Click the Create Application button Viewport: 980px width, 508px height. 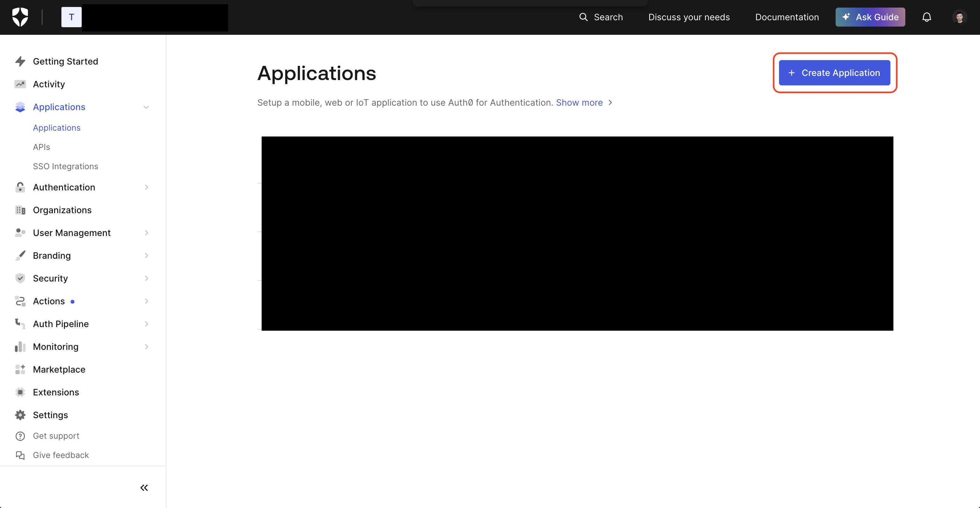pyautogui.click(x=834, y=73)
